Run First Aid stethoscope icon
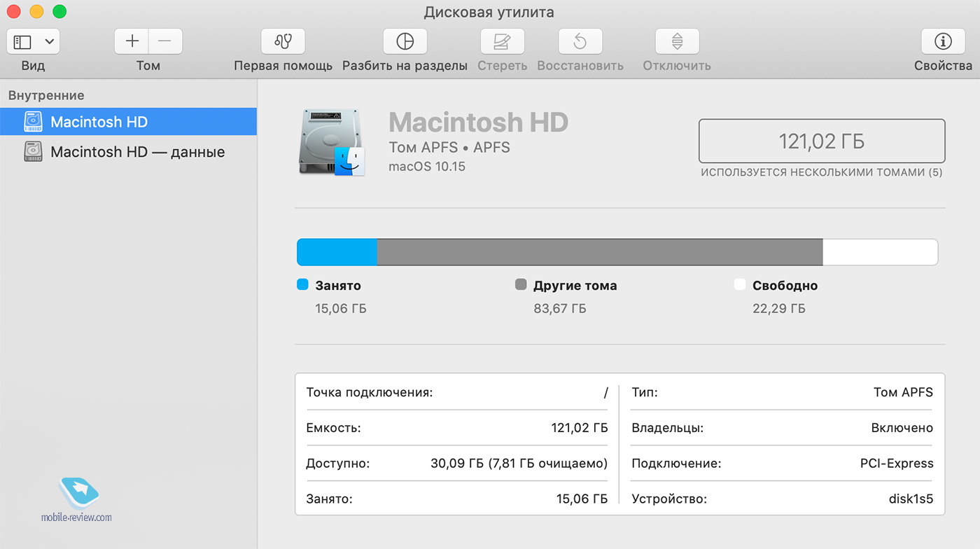This screenshot has width=980, height=549. [x=283, y=41]
